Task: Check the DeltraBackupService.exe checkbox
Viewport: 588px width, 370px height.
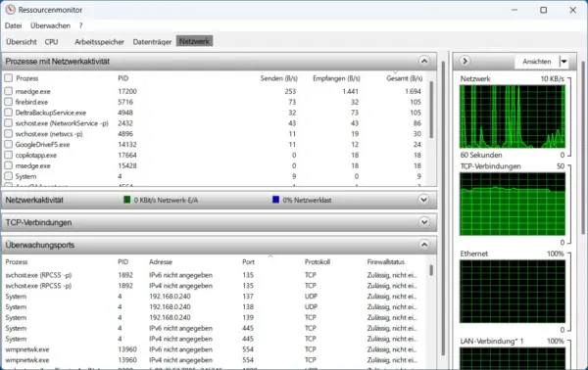Action: 8,113
